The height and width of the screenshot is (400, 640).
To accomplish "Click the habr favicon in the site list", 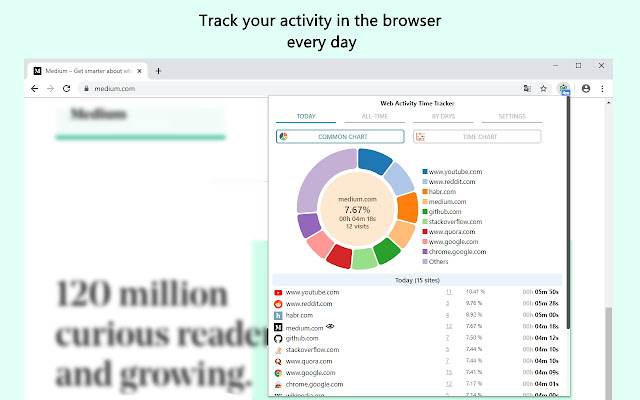I will coord(278,316).
